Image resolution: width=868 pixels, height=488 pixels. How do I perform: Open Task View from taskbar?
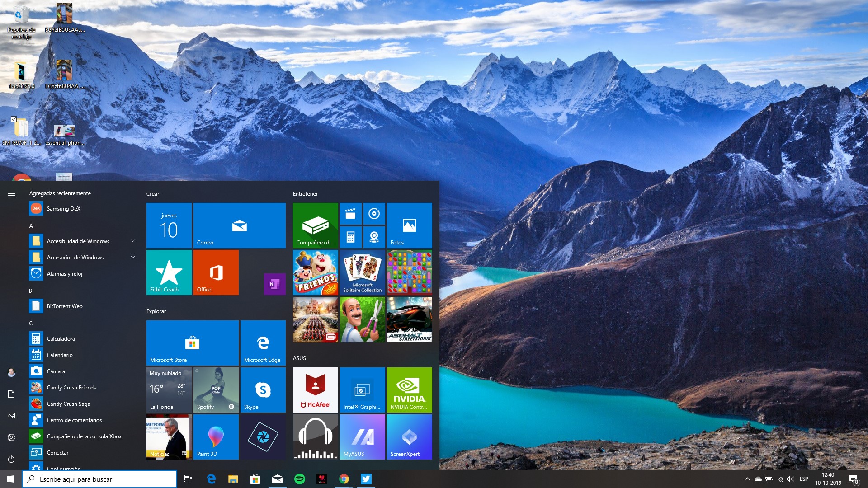tap(188, 479)
